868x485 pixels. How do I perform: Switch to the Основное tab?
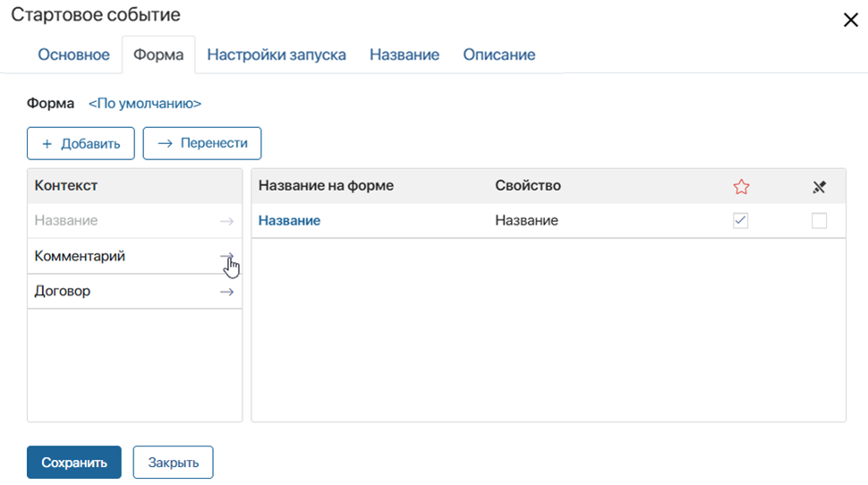click(x=73, y=55)
